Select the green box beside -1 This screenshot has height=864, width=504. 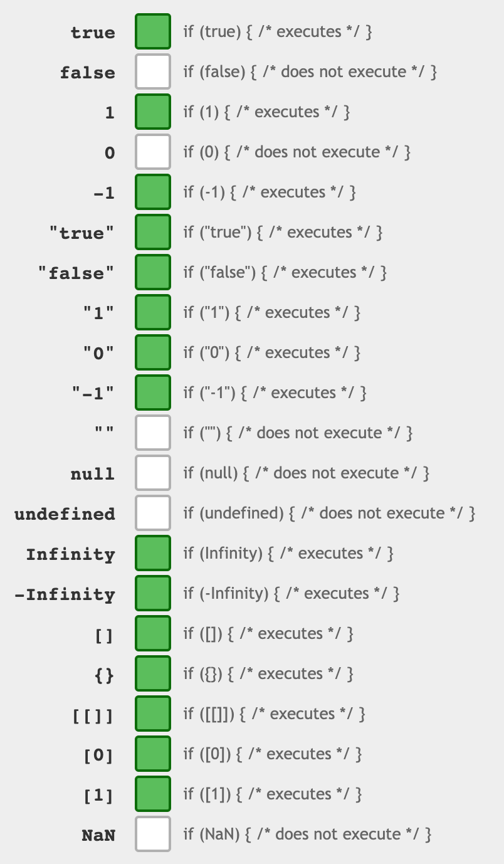coord(152,192)
